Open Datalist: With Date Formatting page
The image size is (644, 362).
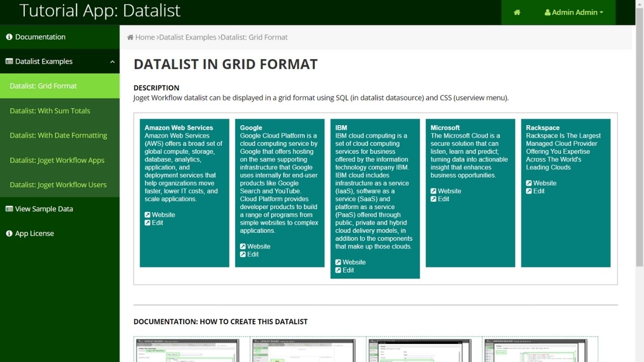58,135
